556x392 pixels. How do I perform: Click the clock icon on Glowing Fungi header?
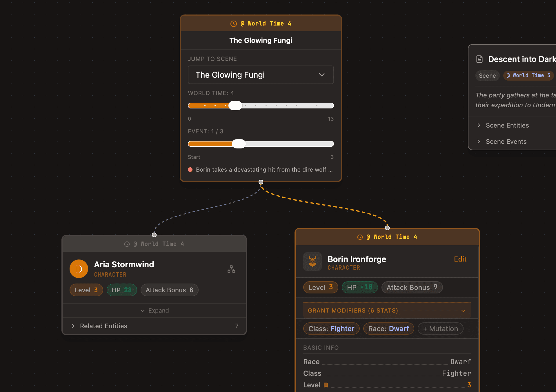point(233,24)
